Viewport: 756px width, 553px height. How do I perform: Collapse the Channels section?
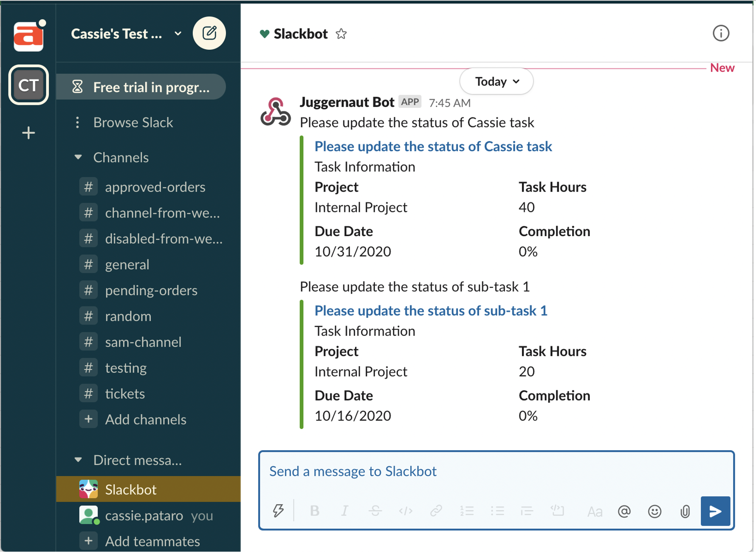click(78, 157)
